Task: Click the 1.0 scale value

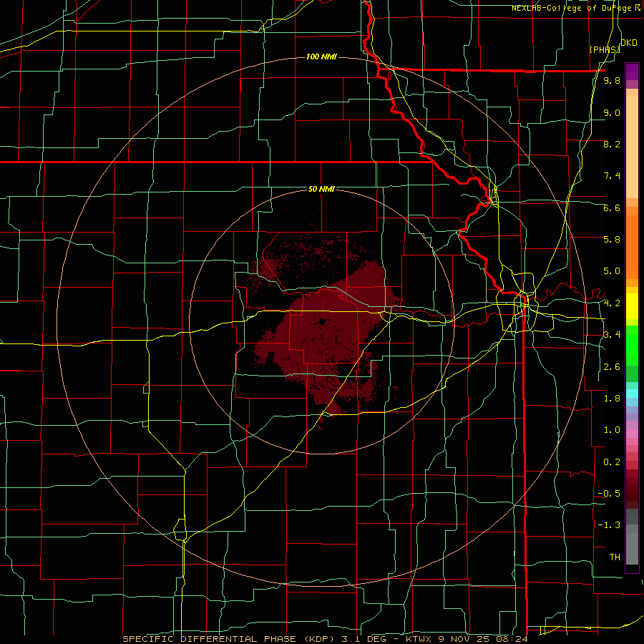Action: coord(612,430)
